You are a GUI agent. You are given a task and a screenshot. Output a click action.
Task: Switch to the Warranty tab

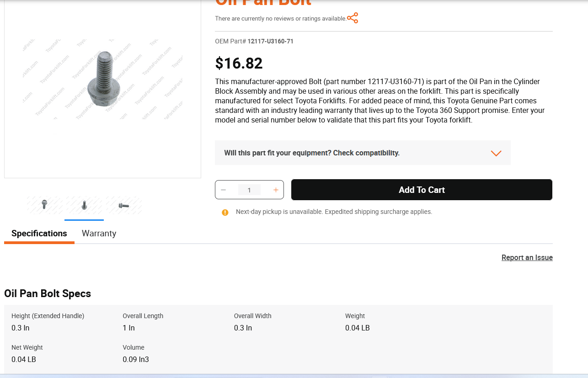(99, 234)
